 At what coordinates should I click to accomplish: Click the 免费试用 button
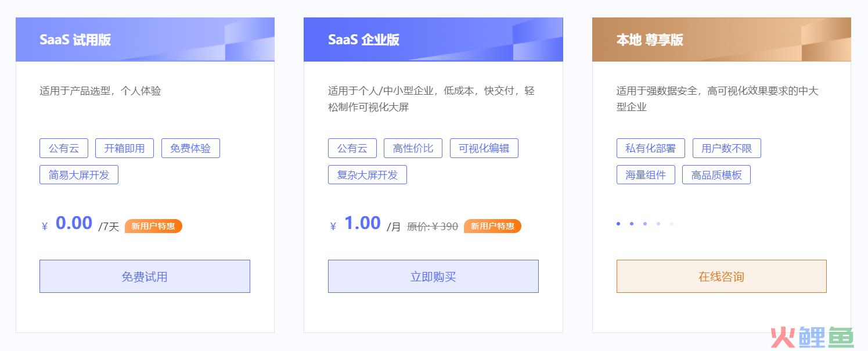(x=145, y=276)
